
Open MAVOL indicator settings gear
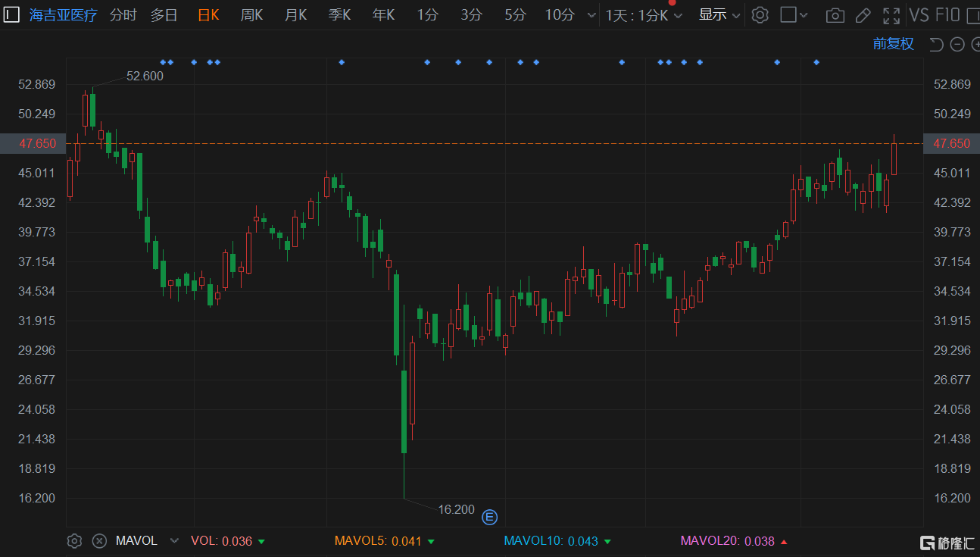74,540
